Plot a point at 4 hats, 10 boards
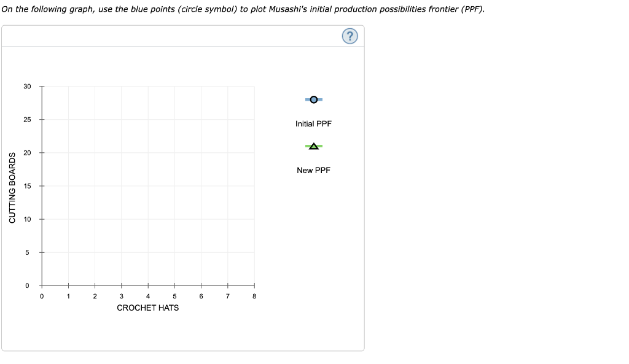 (148, 219)
